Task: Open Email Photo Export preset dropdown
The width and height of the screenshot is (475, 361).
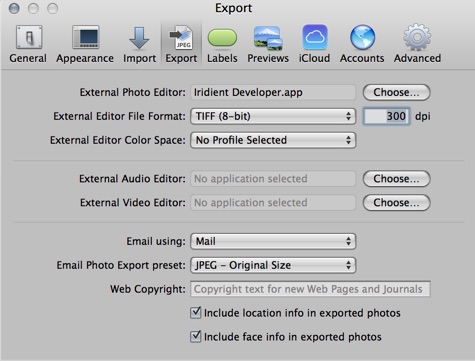Action: click(x=273, y=265)
